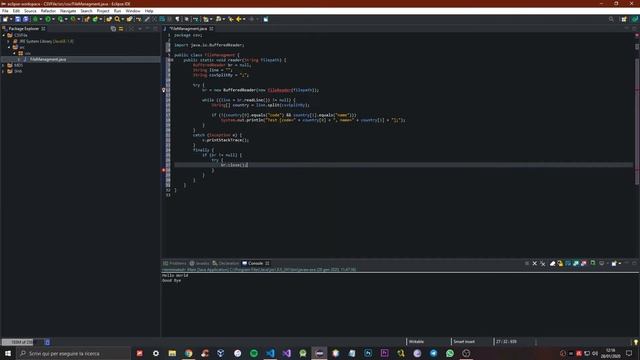Open the Window menu
This screenshot has width=640, height=360.
click(x=133, y=11)
